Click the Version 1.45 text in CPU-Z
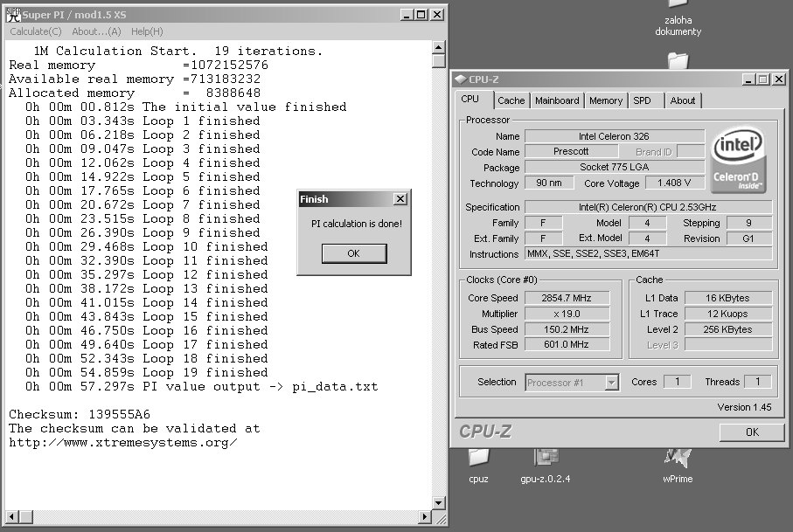This screenshot has height=532, width=793. click(744, 407)
